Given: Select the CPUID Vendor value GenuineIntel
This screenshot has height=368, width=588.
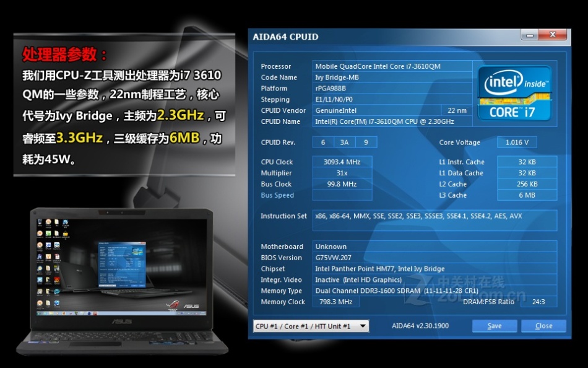Looking at the screenshot, I should 376,110.
